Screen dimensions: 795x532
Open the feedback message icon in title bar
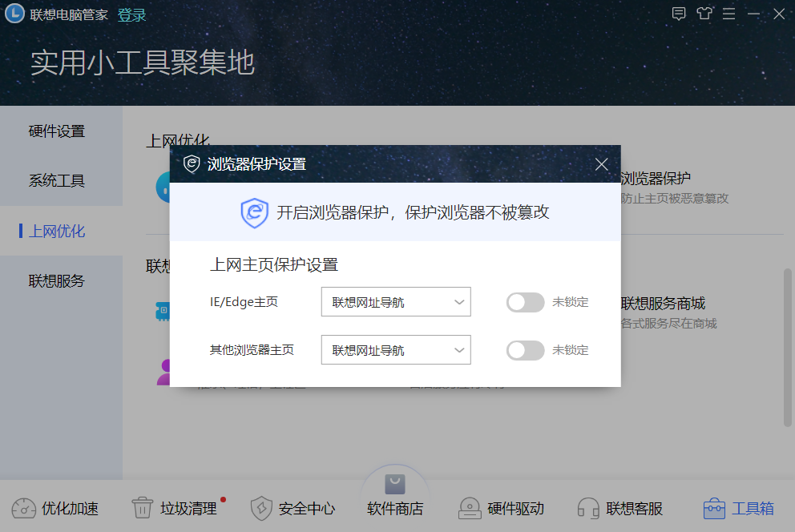coord(679,14)
